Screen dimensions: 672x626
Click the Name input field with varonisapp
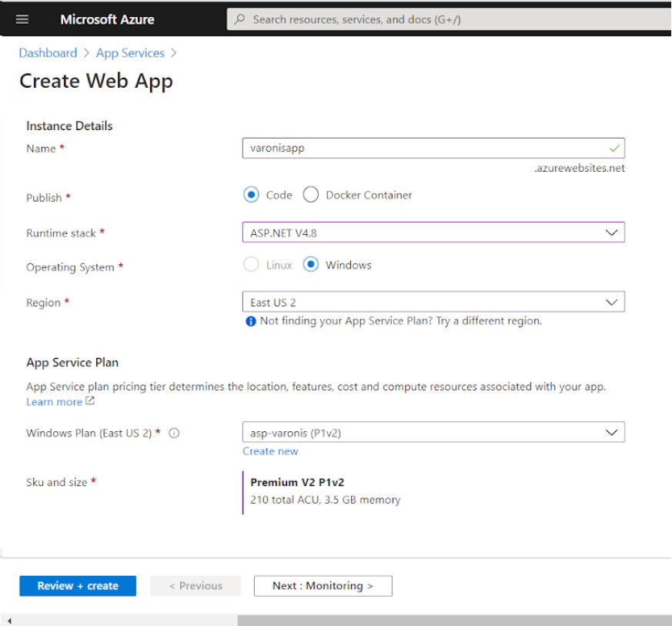pyautogui.click(x=433, y=148)
